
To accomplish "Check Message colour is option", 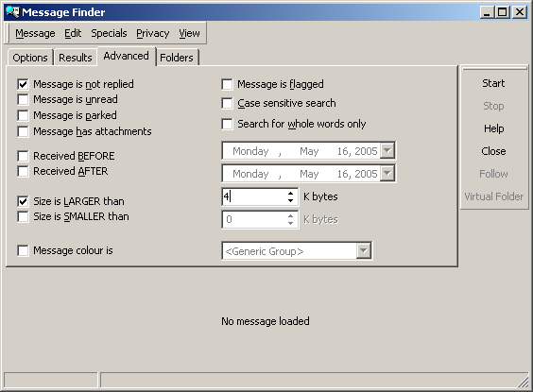I will (23, 250).
